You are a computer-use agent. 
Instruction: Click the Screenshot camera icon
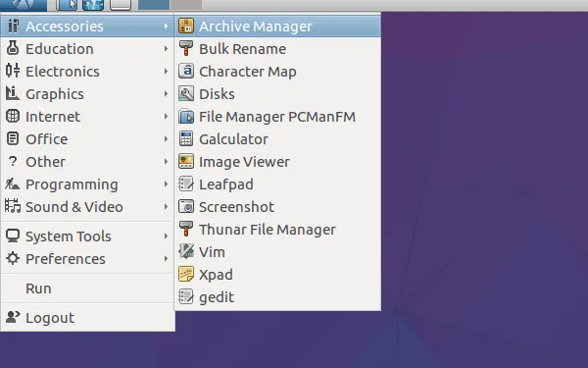[x=186, y=206]
